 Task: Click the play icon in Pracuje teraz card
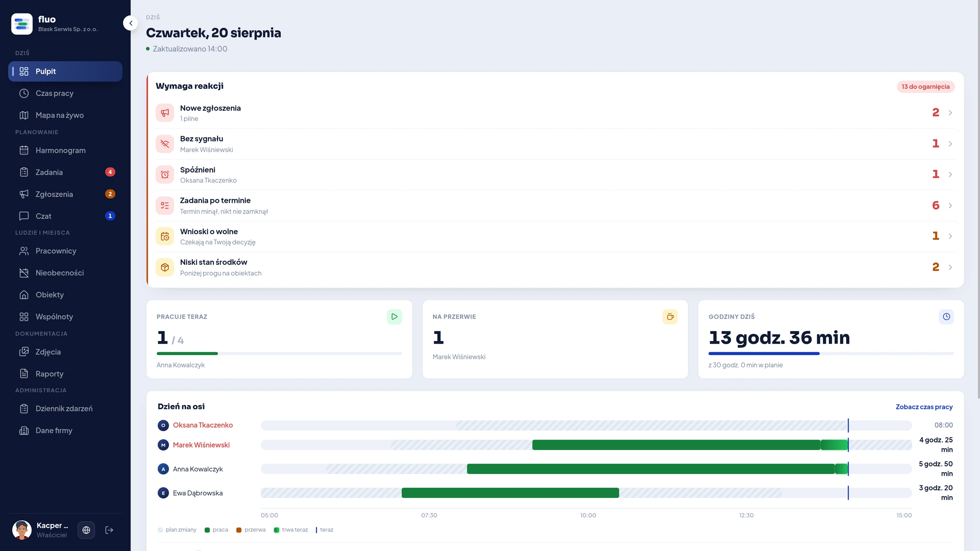[394, 317]
